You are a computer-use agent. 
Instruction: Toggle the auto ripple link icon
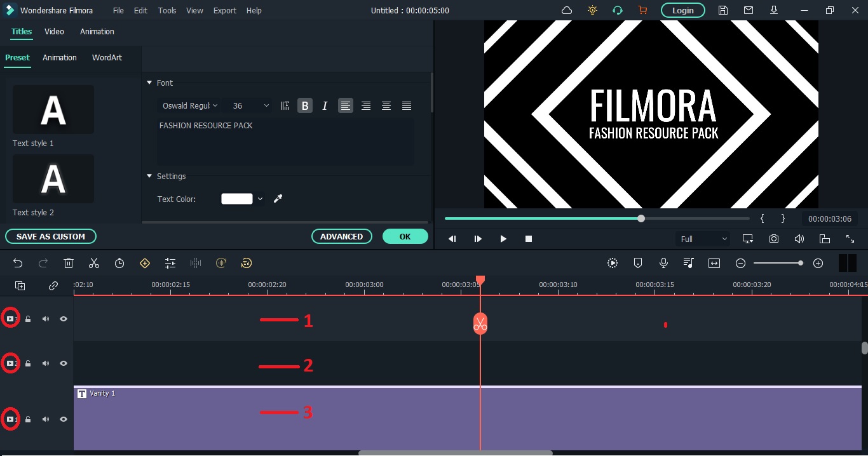tap(53, 286)
